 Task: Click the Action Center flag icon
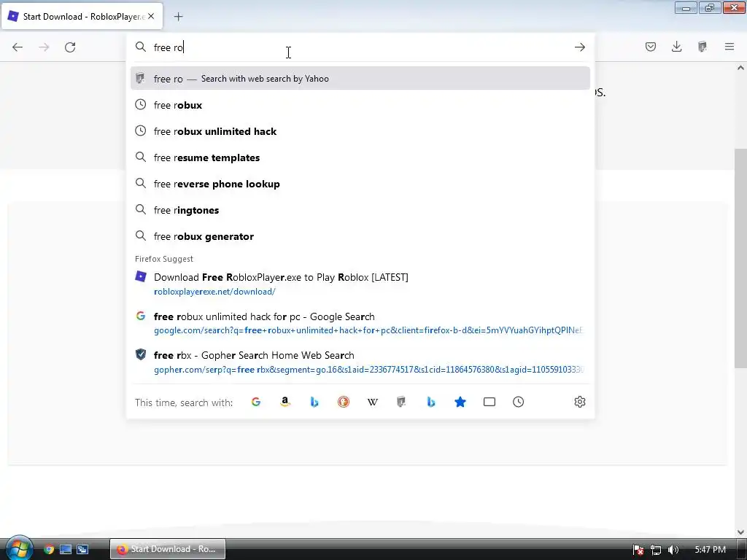click(x=638, y=550)
